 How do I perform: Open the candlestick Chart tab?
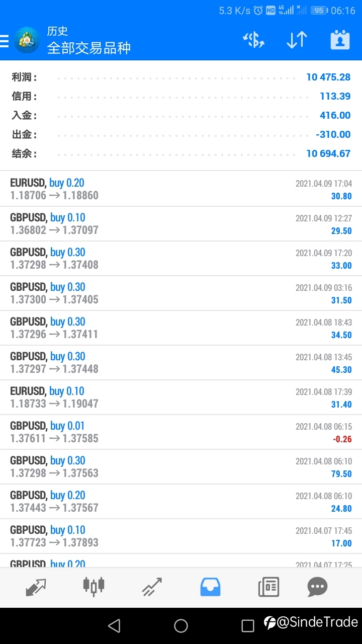point(94,587)
